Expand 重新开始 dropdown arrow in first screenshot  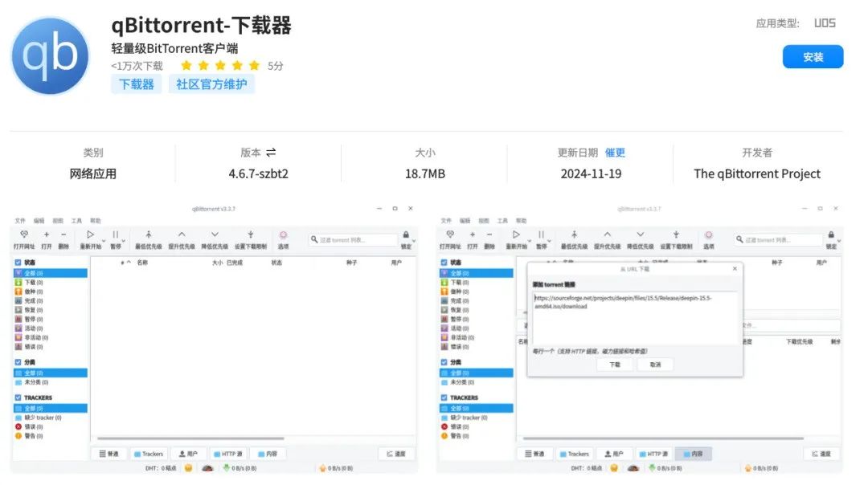click(104, 241)
